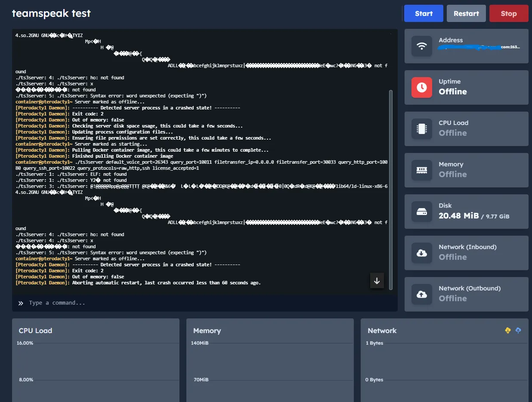Click the blurred server address text

[480, 47]
